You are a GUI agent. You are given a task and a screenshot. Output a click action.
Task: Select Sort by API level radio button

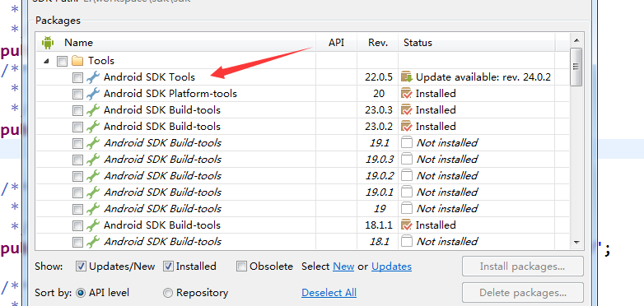(x=81, y=293)
